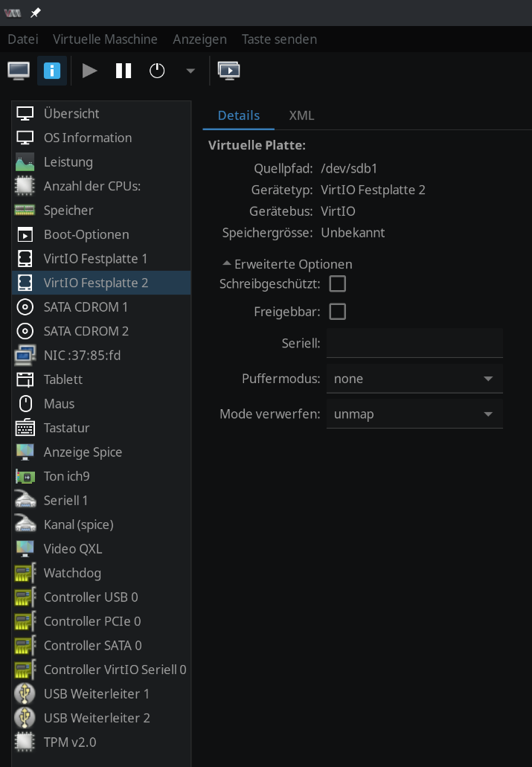Open the Puffermodus dropdown
This screenshot has width=532, height=767.
[414, 379]
